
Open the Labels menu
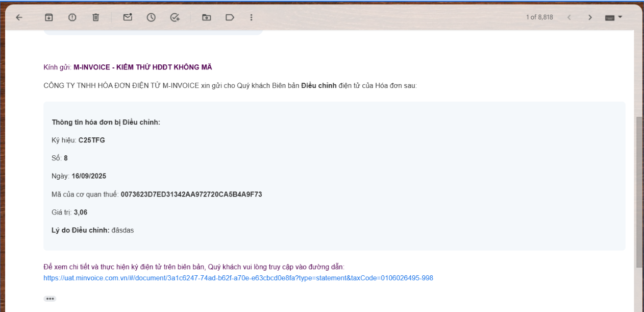(x=230, y=17)
